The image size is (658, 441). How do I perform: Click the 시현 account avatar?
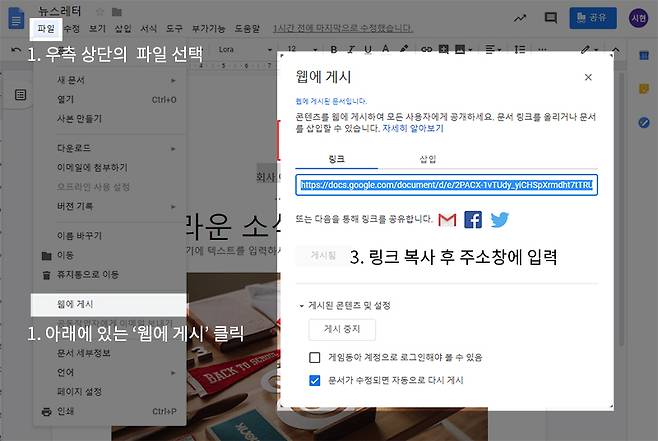638,18
